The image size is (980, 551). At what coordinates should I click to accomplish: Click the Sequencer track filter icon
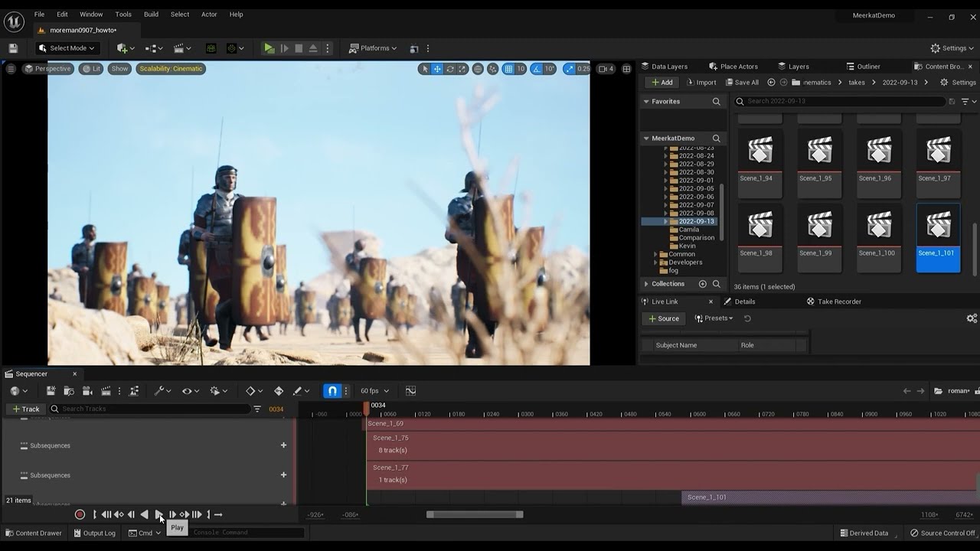257,409
